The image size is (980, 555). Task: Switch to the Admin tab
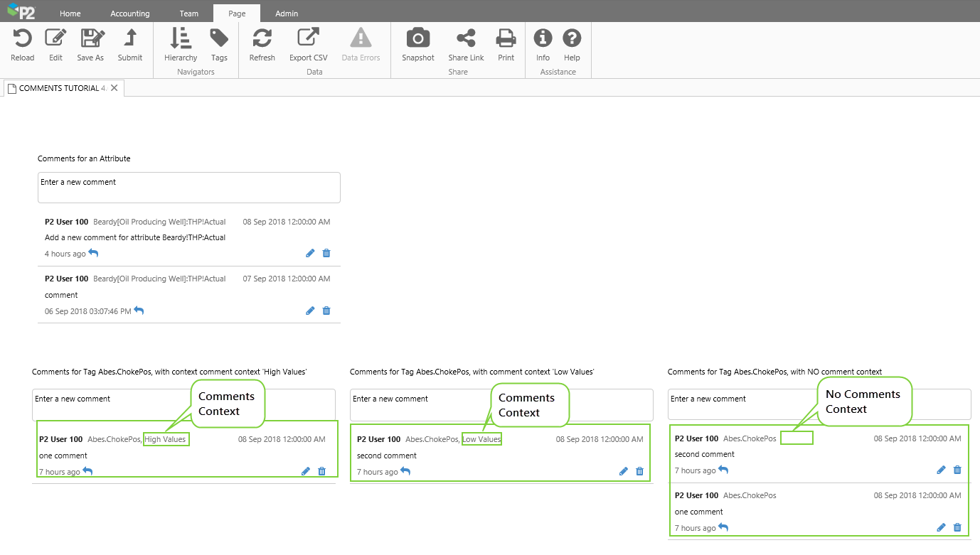(287, 14)
